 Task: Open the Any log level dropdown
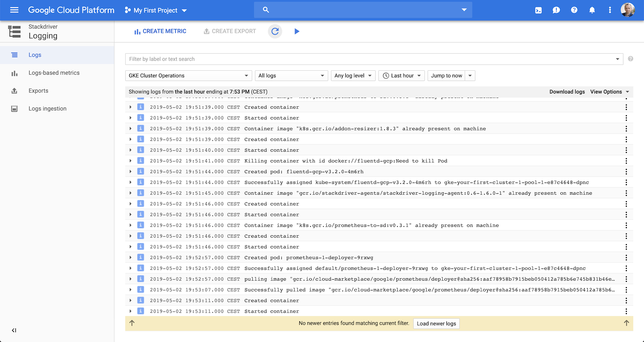(x=353, y=76)
